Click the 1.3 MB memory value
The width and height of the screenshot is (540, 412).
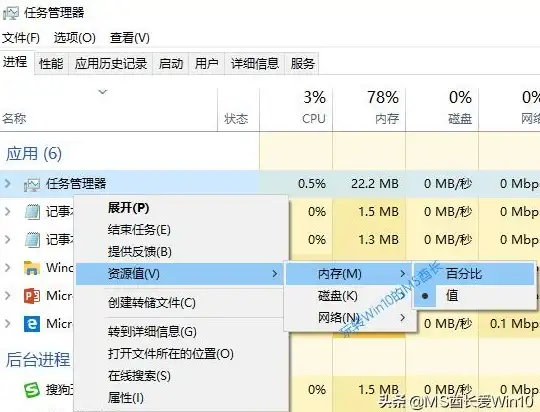pyautogui.click(x=378, y=239)
